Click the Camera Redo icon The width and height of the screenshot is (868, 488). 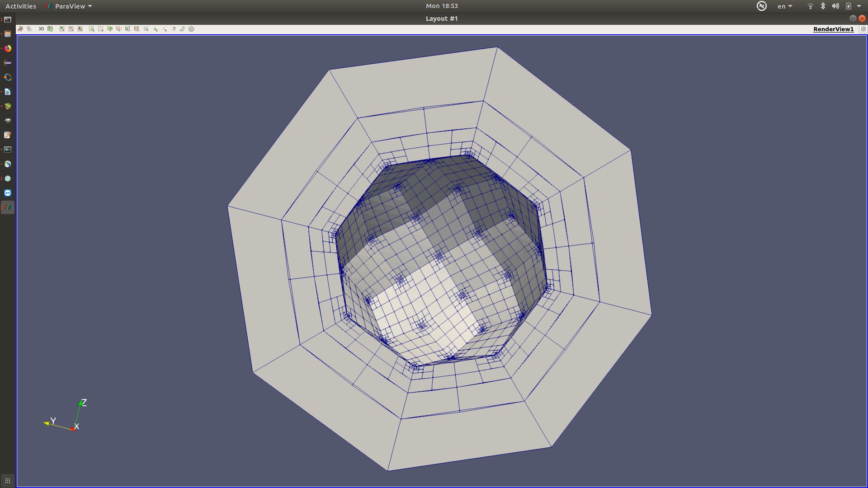pyautogui.click(x=29, y=29)
